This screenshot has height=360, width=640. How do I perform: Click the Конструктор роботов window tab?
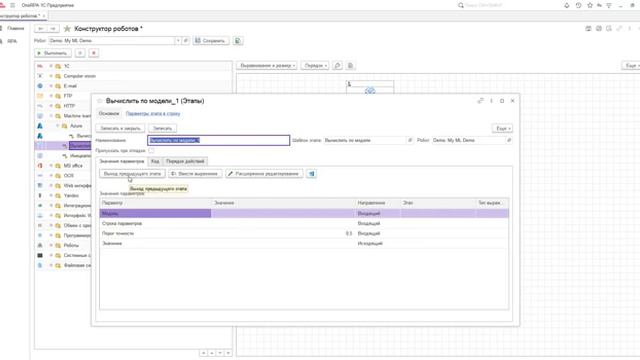click(20, 16)
